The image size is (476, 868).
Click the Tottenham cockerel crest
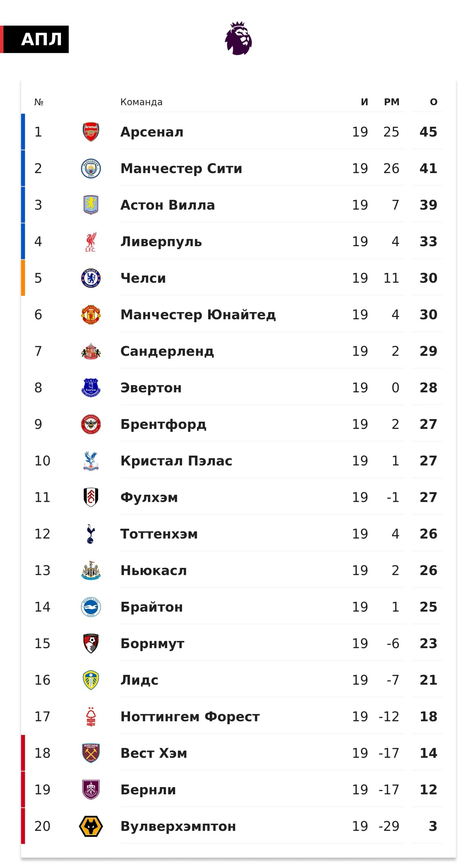(91, 534)
